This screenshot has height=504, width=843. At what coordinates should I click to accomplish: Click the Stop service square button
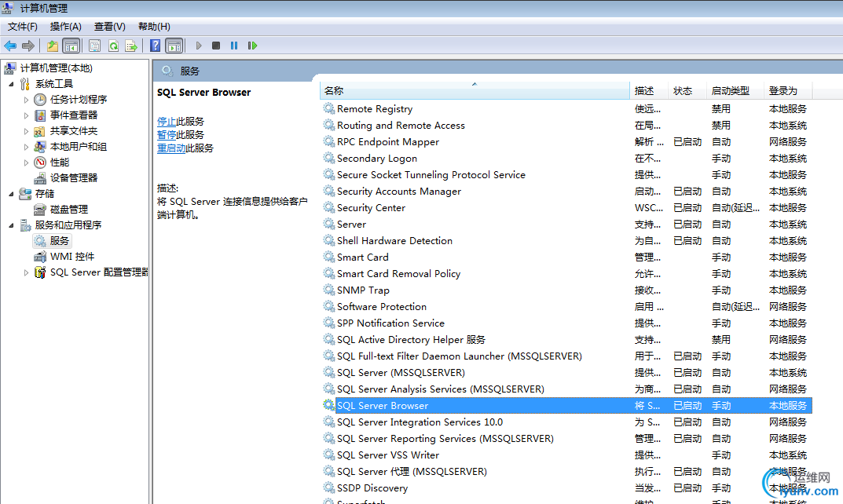[216, 46]
